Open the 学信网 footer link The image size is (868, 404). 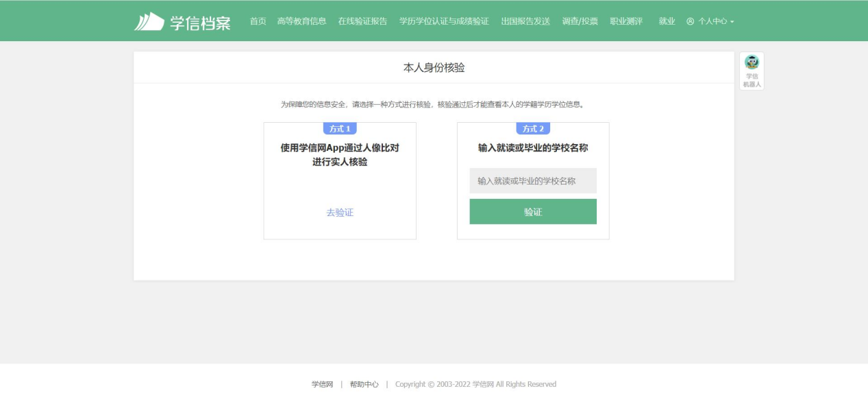[x=322, y=384]
